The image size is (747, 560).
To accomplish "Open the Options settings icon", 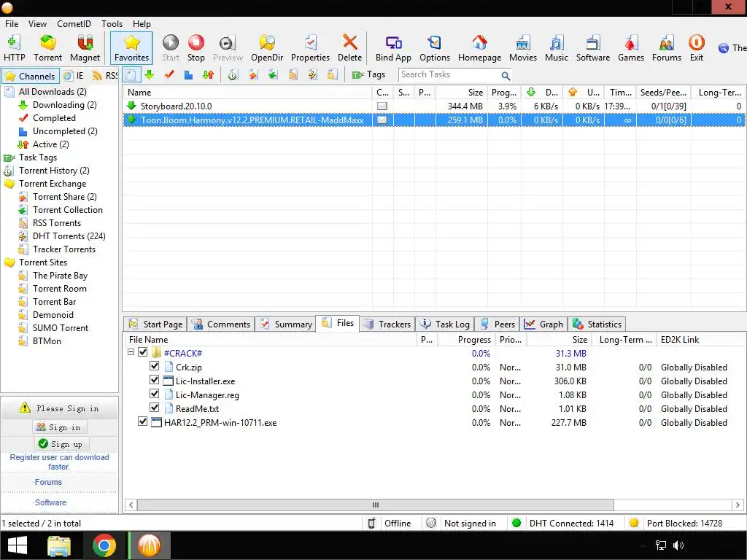I will click(435, 48).
